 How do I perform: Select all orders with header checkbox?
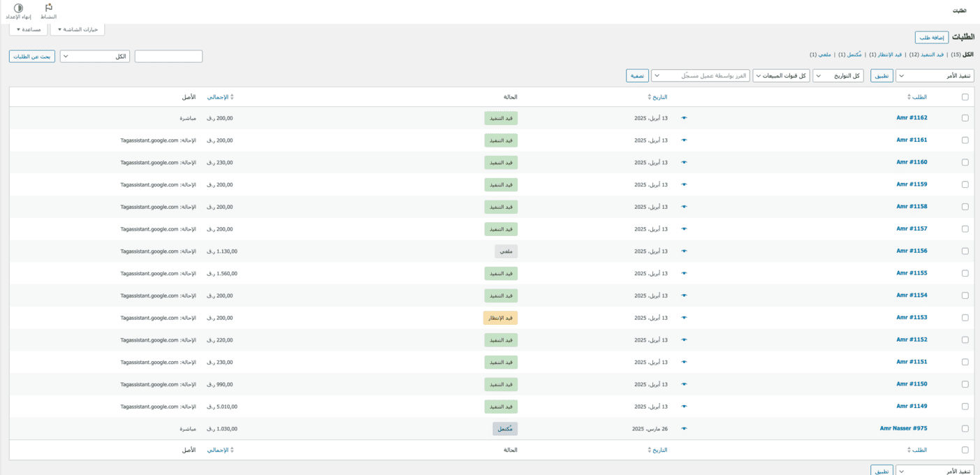point(965,97)
